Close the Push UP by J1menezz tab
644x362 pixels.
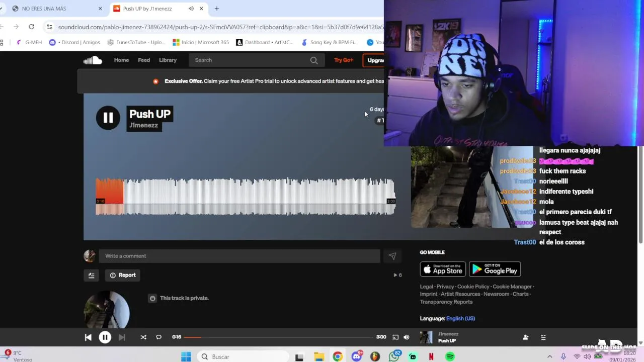click(202, 9)
